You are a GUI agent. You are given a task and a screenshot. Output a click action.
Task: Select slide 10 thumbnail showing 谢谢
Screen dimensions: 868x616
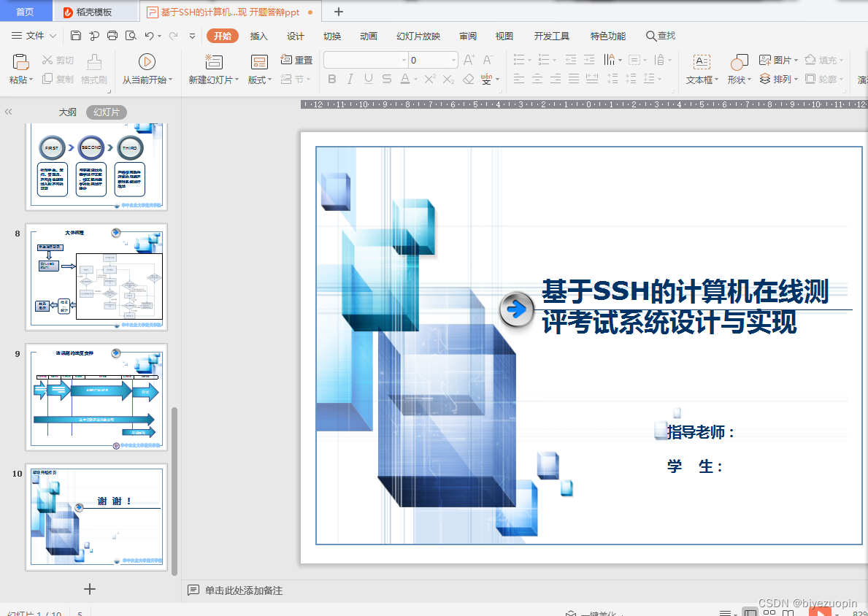(96, 515)
